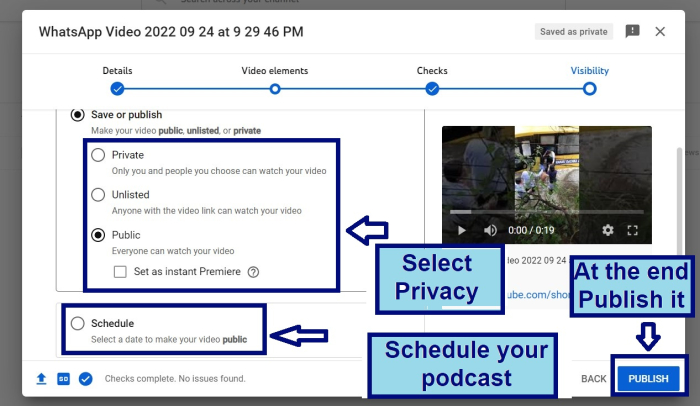This screenshot has width=700, height=406.
Task: Select the Schedule option
Action: point(78,323)
